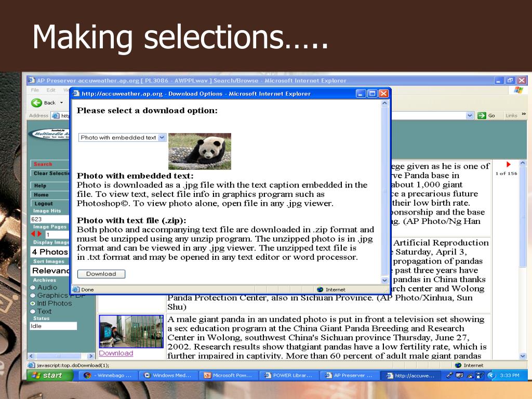This screenshot has height=399, width=532.
Task: Click the clock showing 3:33 PM
Action: click(x=509, y=375)
